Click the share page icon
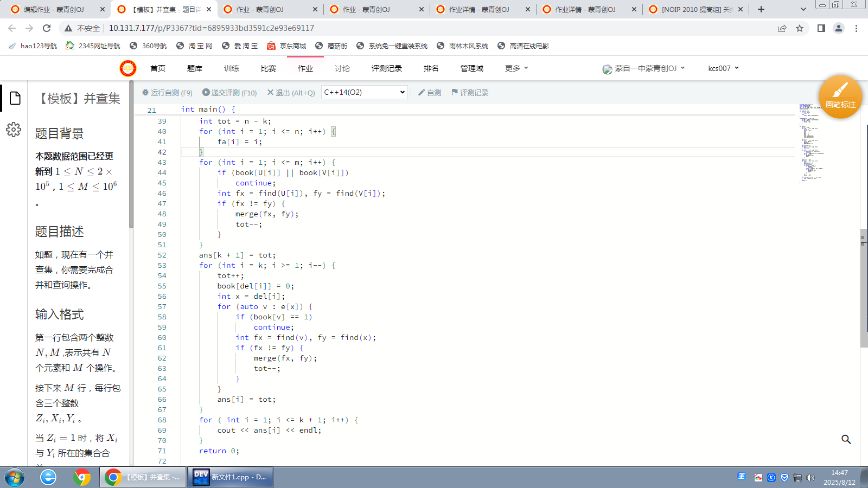This screenshot has height=488, width=868. tap(782, 28)
